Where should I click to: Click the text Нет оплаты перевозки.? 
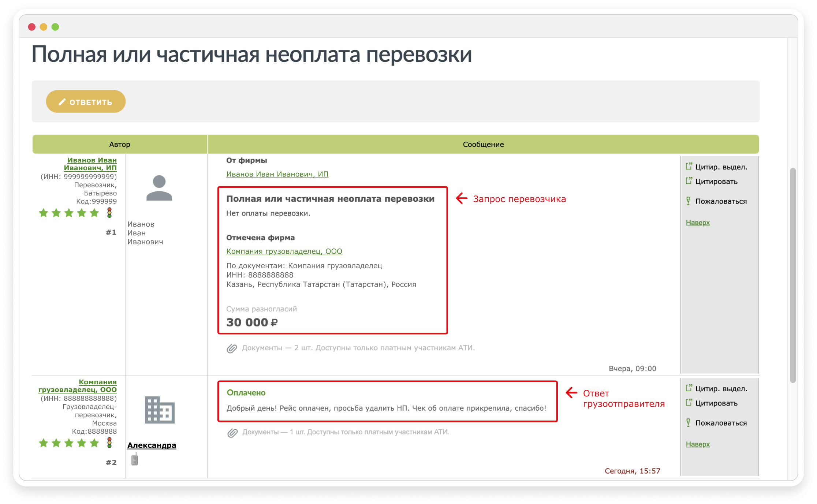tap(268, 213)
